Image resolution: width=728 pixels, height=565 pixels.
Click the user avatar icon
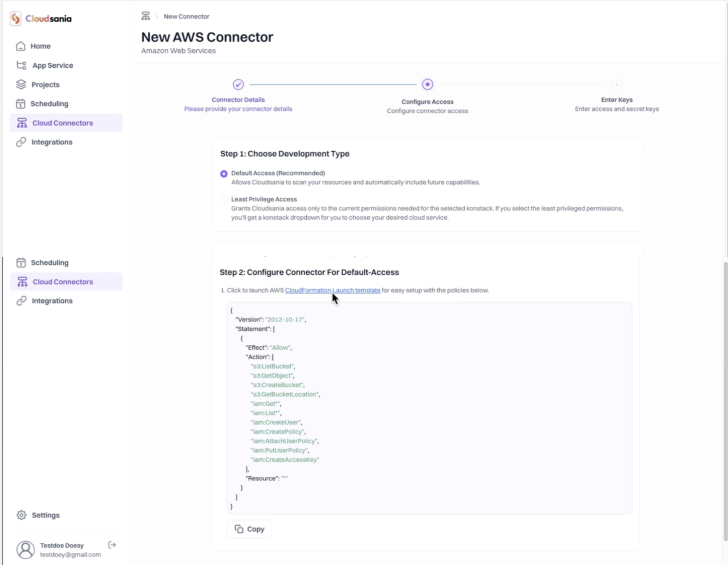click(x=26, y=550)
